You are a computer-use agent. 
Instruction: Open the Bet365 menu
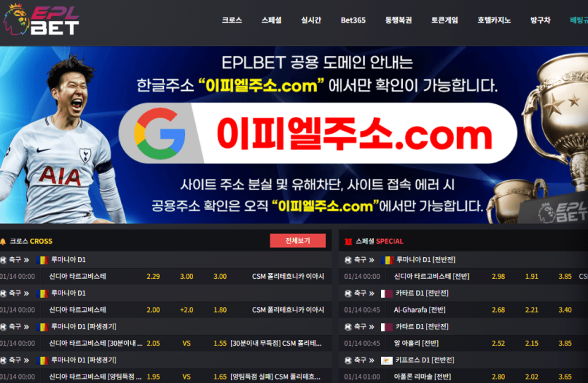pyautogui.click(x=353, y=20)
